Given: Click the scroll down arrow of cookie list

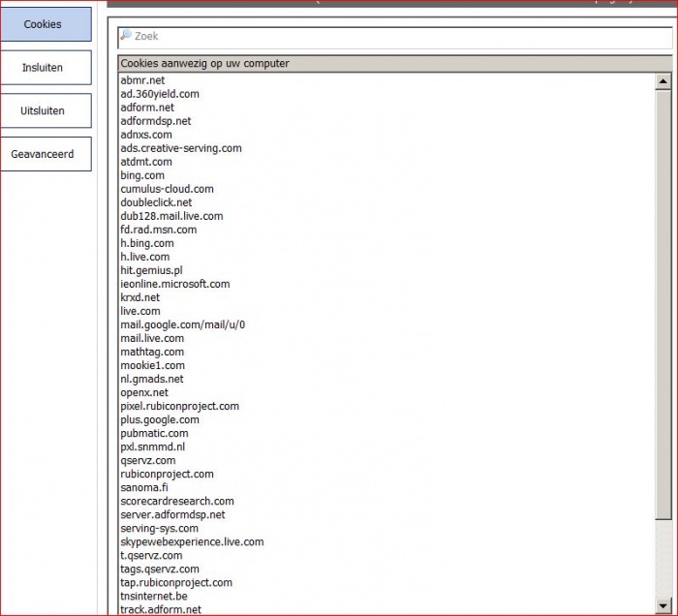Looking at the screenshot, I should coord(663,605).
